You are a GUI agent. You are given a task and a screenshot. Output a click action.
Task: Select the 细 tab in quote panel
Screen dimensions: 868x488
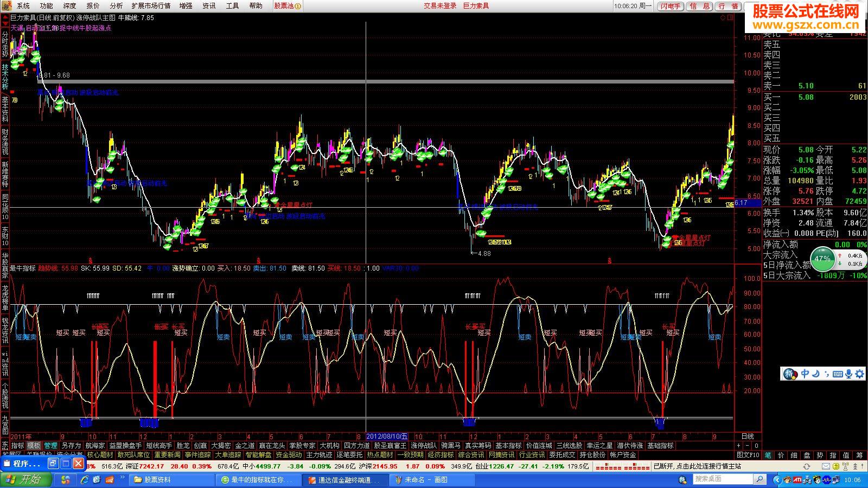click(794, 455)
